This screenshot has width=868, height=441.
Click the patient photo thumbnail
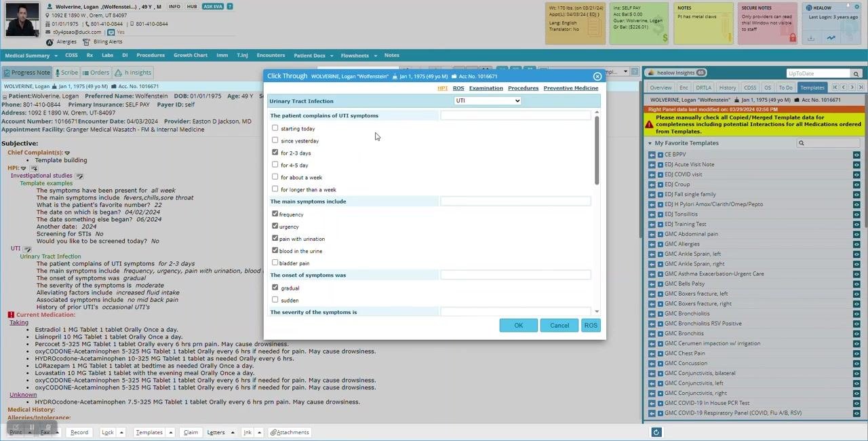click(x=22, y=19)
